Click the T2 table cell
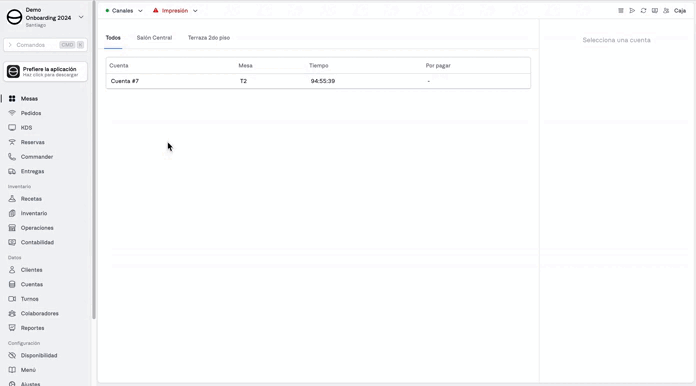 click(243, 81)
